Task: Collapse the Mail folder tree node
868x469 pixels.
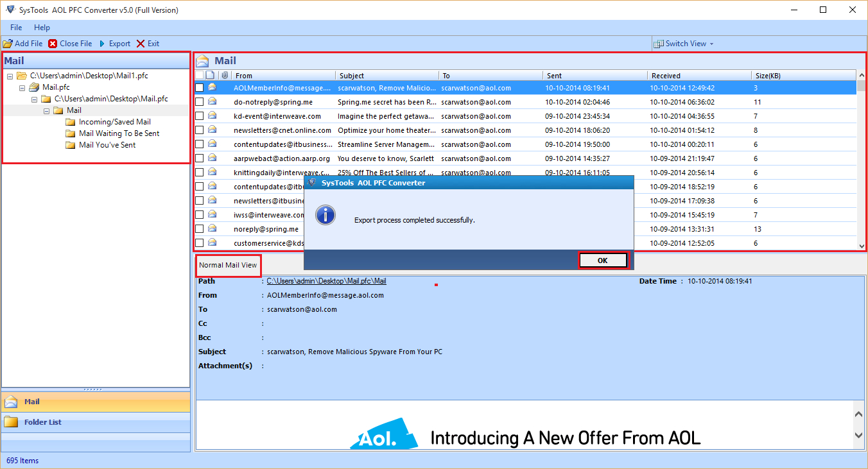Action: click(47, 110)
